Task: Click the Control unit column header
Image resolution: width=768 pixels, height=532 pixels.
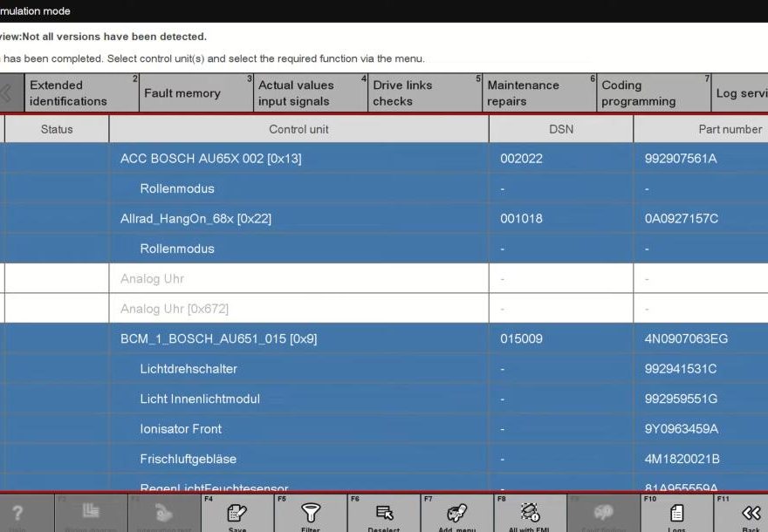Action: coord(298,129)
